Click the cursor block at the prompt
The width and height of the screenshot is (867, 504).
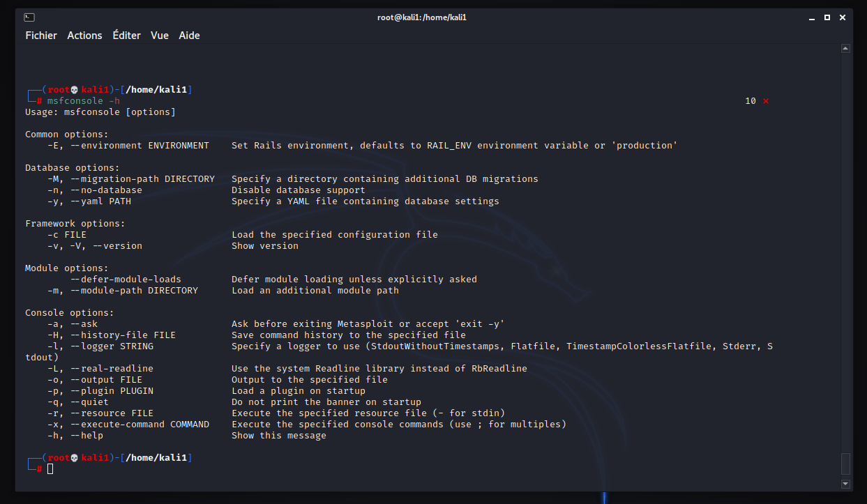50,469
